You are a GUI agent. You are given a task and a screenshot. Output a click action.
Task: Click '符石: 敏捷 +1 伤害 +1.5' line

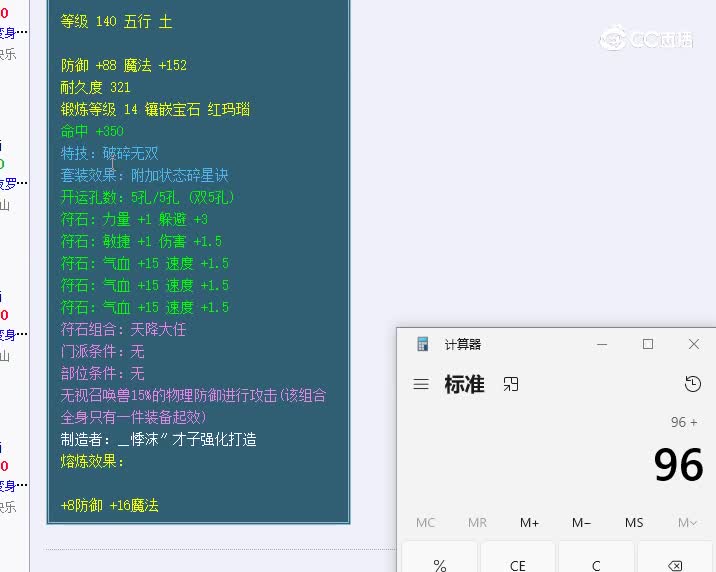point(142,241)
